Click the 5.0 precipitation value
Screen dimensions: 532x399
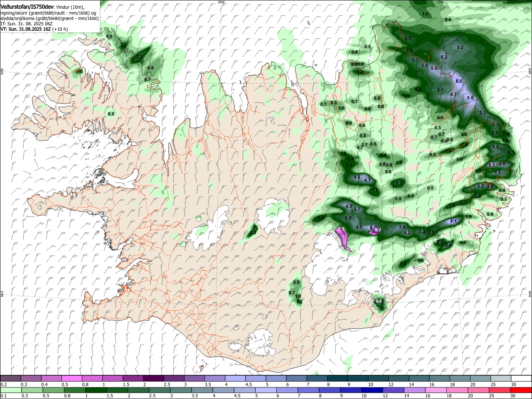[x=434, y=68]
